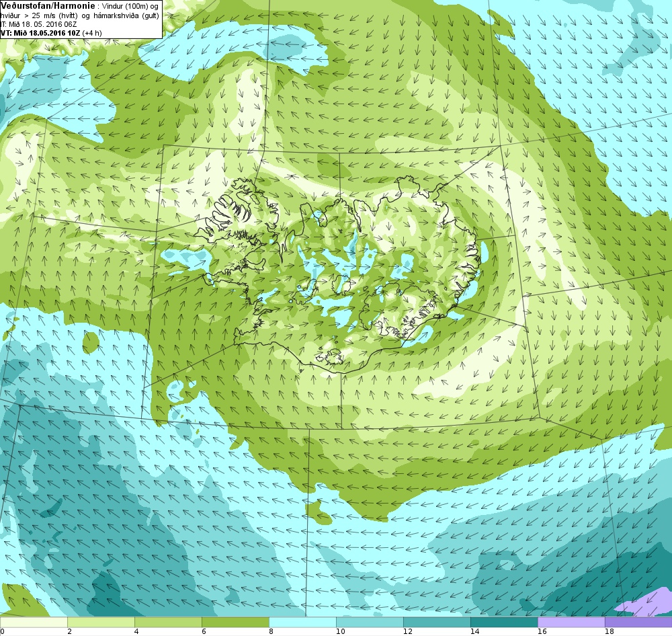Screen dimensions: 672x636
Task: Click the dark green 6–8 m/s legend swatch
Action: [x=235, y=623]
